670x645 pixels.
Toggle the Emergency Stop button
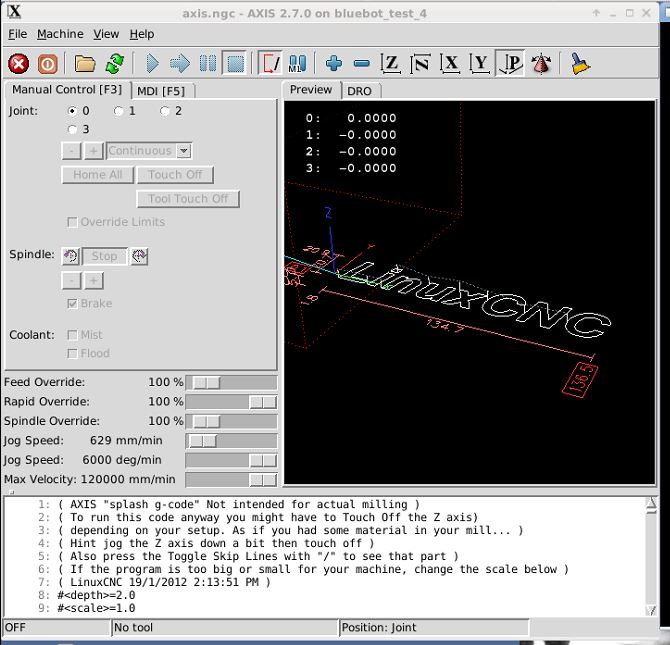click(18, 64)
